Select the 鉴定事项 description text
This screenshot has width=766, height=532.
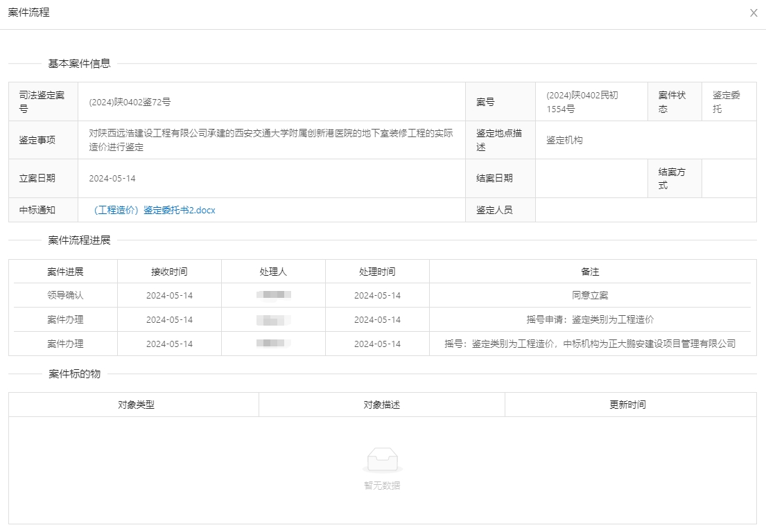click(270, 140)
